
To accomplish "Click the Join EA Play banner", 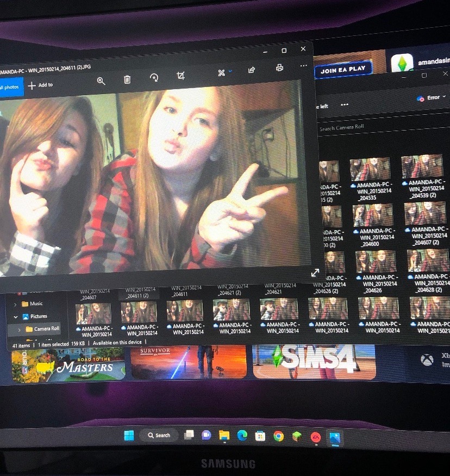I will 343,70.
